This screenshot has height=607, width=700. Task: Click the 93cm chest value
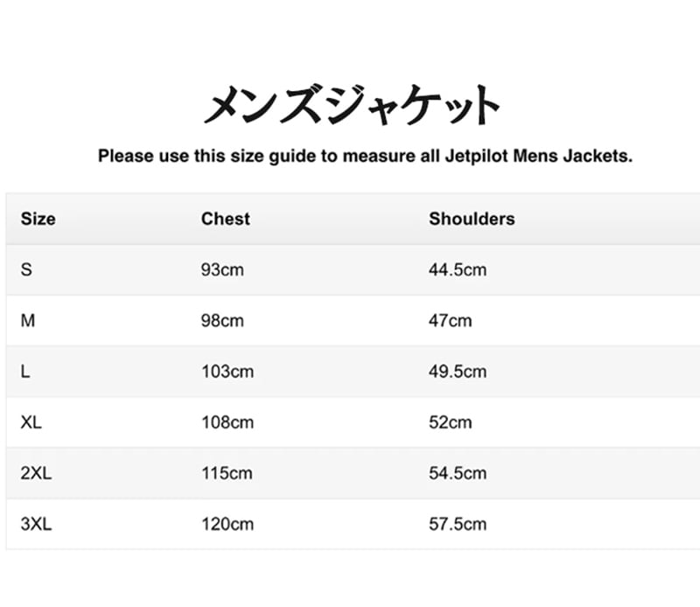222,269
